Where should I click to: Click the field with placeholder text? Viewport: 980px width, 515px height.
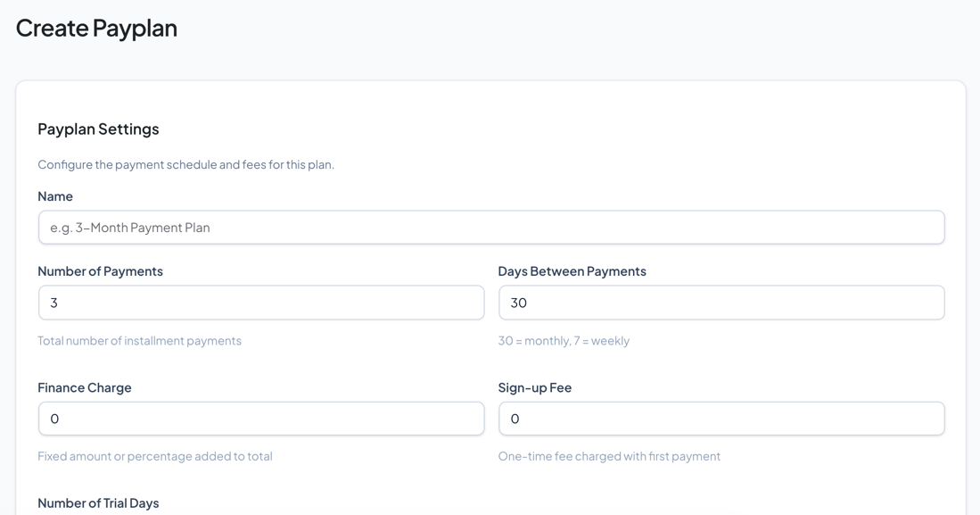[490, 227]
